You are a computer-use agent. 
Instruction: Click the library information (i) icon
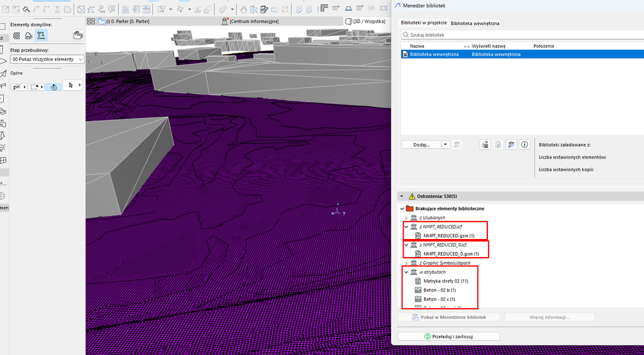[524, 145]
